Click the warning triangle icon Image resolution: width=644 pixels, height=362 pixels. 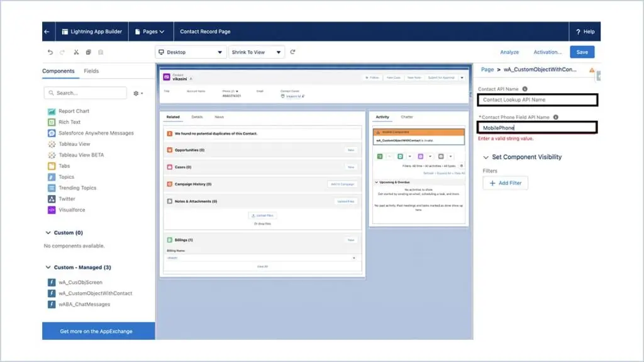(x=592, y=70)
